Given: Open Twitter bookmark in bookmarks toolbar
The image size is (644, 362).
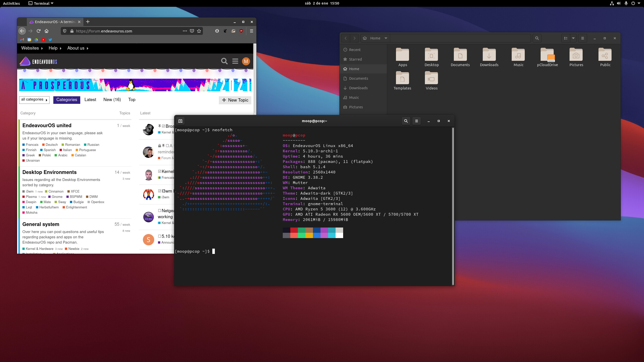Looking at the screenshot, I should click(50, 40).
